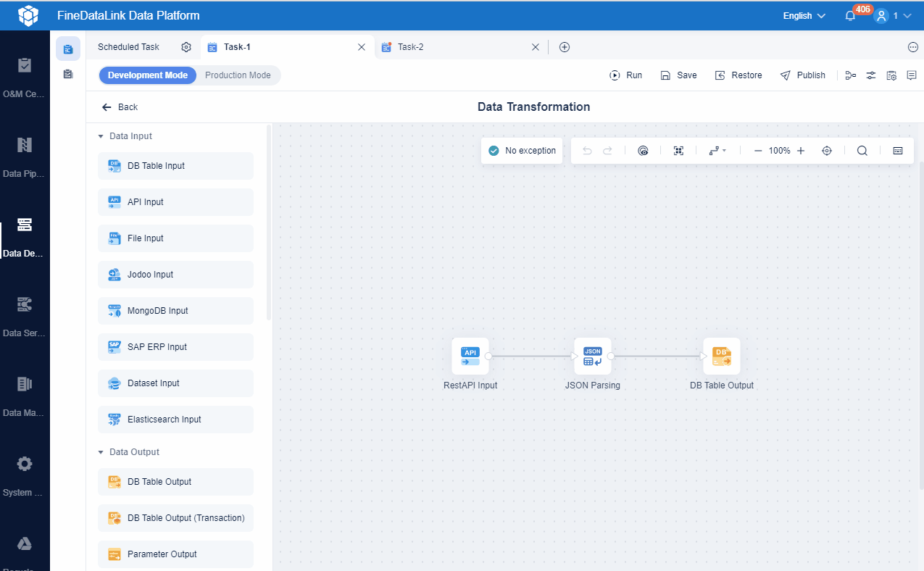Open the Scheduled Task tab

click(x=128, y=46)
